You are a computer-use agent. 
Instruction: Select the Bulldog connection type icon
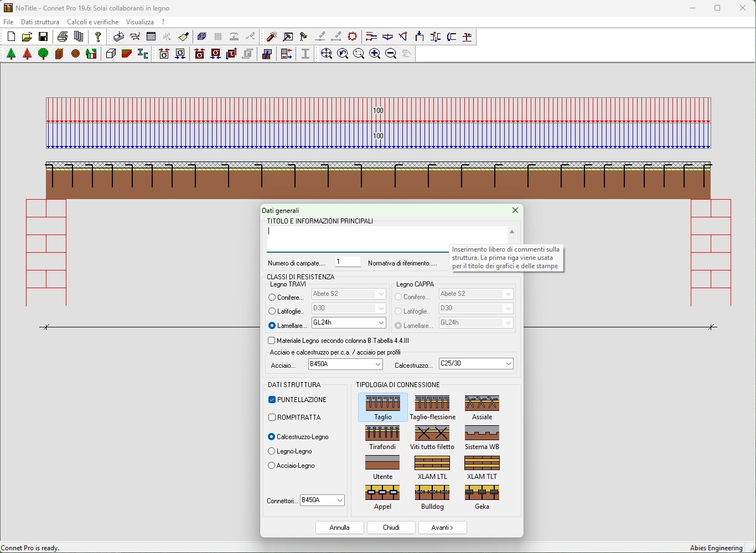(432, 497)
